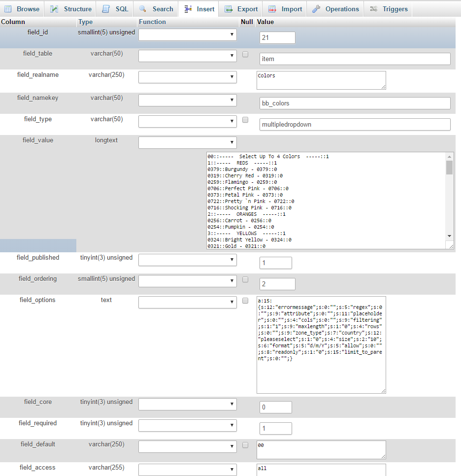
Task: Click the field_value textarea scrollbar thumb
Action: (450, 168)
